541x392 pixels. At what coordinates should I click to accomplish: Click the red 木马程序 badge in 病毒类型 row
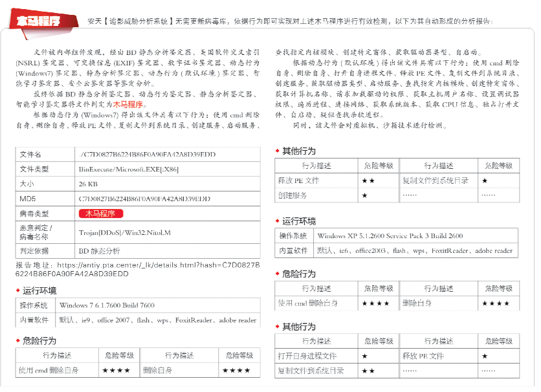(101, 213)
